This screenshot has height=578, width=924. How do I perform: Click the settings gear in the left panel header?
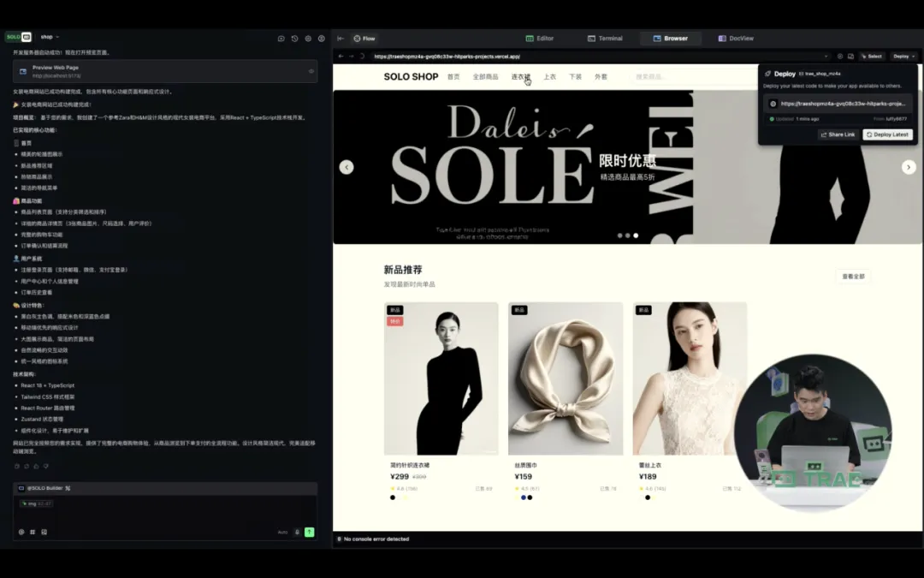click(309, 39)
